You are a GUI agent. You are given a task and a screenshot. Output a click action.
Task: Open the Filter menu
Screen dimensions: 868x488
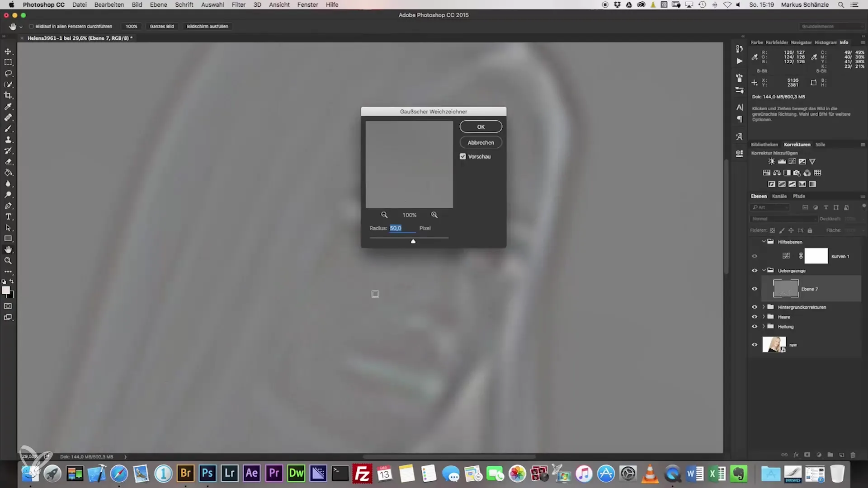pos(238,5)
